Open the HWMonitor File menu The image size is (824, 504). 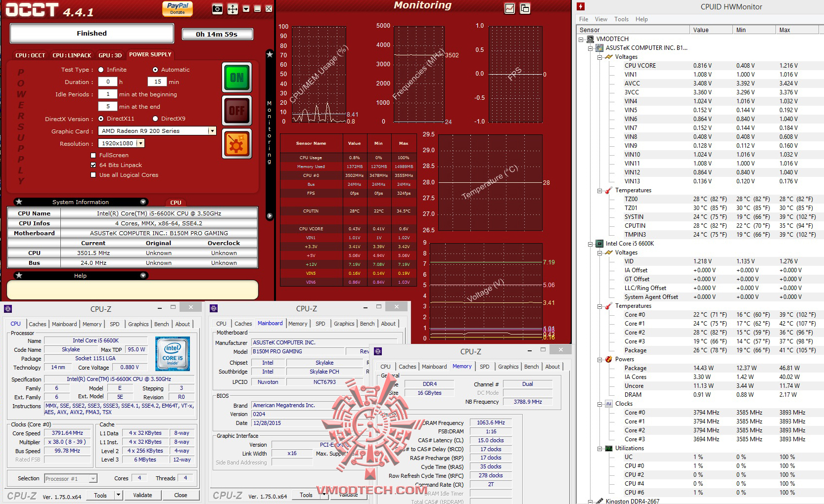[584, 19]
